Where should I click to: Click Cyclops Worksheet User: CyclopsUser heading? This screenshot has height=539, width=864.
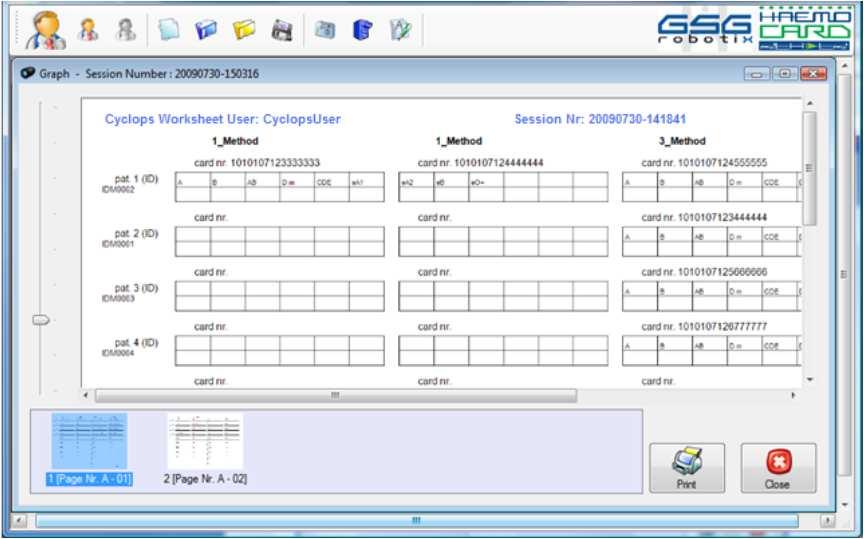[223, 119]
